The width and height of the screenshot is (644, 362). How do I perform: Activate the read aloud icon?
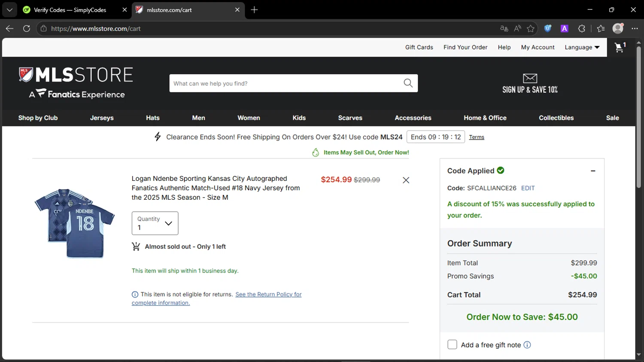tap(517, 29)
